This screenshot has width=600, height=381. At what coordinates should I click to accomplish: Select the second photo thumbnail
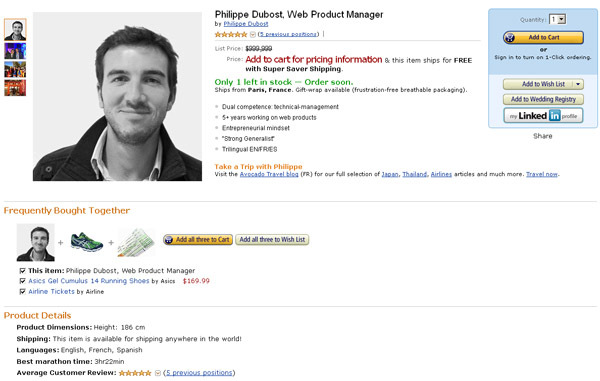coord(15,50)
